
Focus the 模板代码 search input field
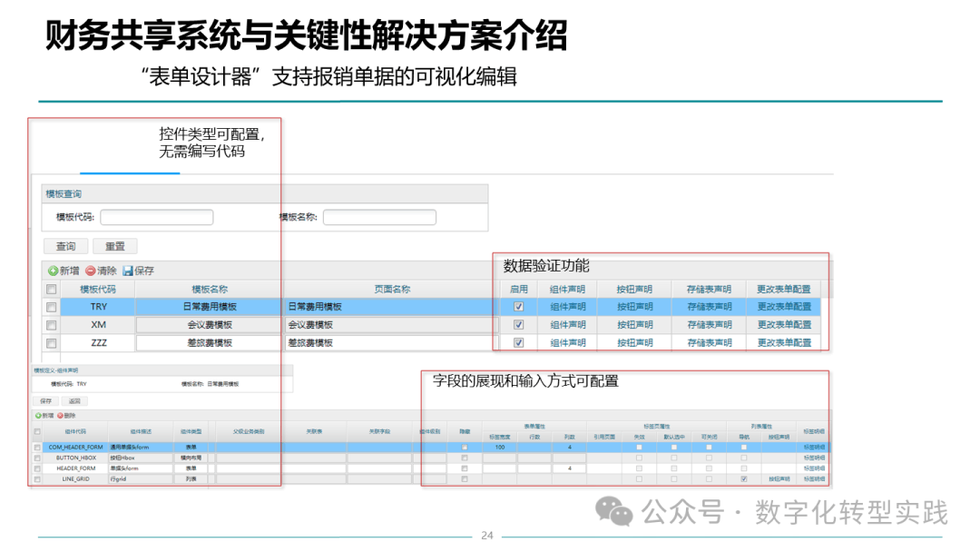click(x=157, y=217)
